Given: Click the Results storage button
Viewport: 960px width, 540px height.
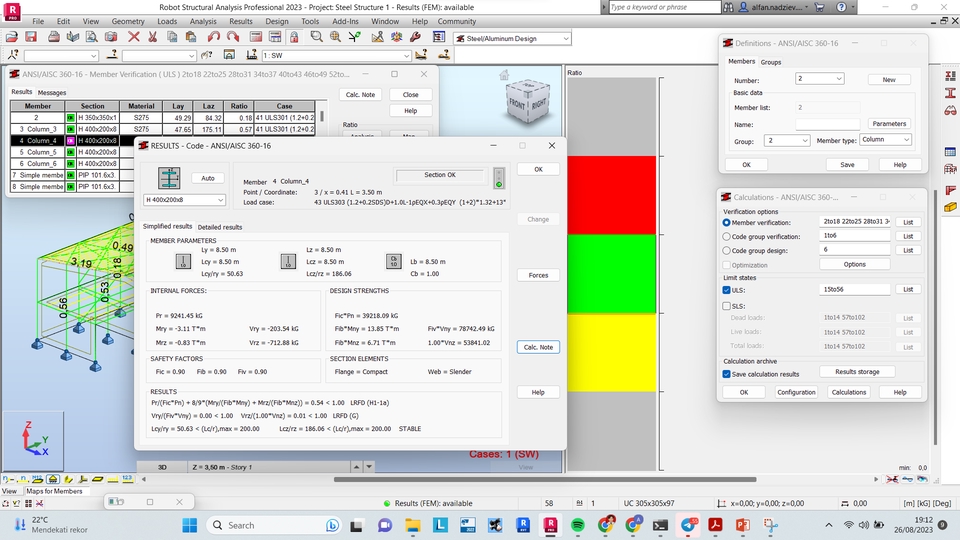Looking at the screenshot, I should (857, 372).
